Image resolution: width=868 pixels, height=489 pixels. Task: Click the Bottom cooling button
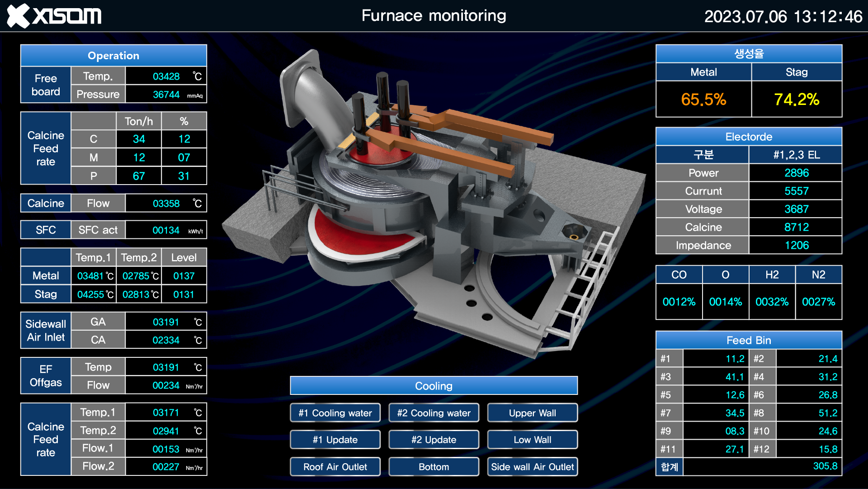click(x=434, y=467)
